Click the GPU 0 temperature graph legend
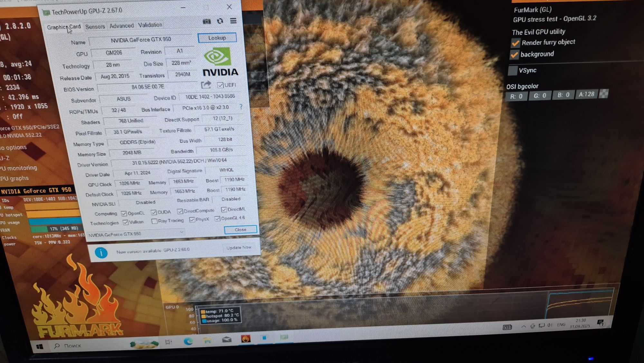 [220, 316]
